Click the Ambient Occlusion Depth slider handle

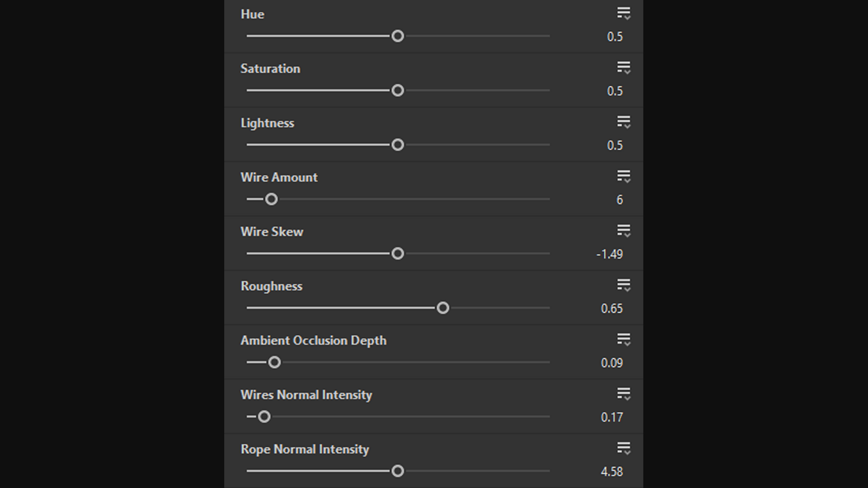pos(274,363)
